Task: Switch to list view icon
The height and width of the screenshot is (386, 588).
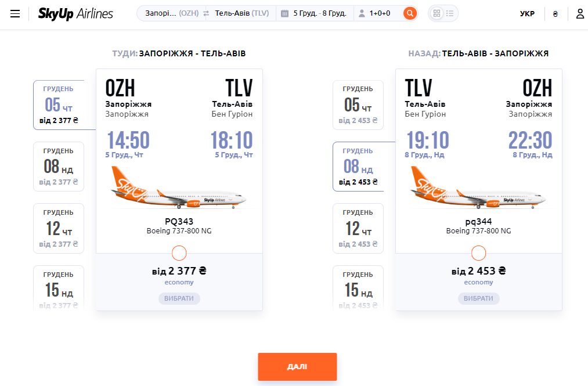Action: [450, 13]
